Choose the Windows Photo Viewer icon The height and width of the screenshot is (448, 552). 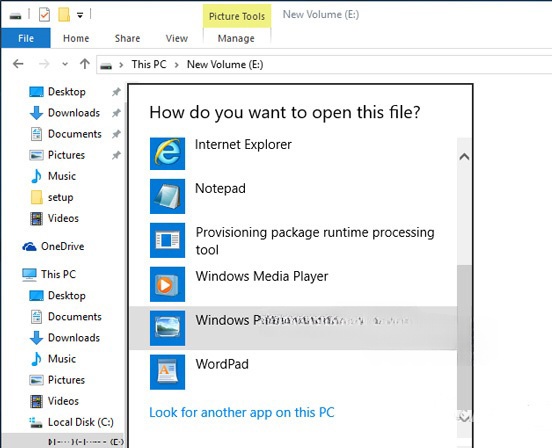click(167, 328)
